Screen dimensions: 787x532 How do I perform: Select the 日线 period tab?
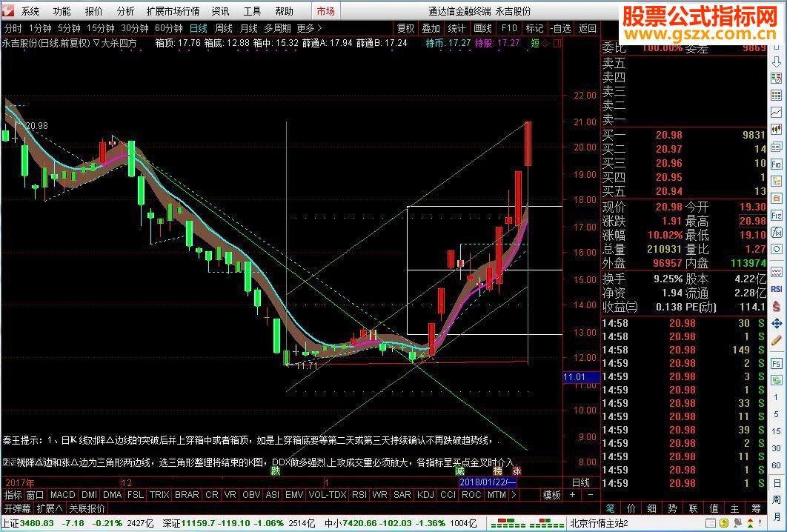pos(199,29)
